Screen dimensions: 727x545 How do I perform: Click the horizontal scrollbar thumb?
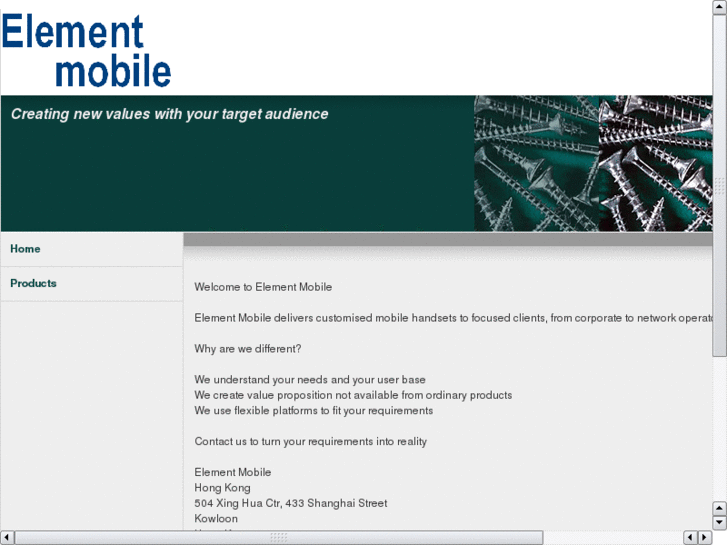(278, 538)
